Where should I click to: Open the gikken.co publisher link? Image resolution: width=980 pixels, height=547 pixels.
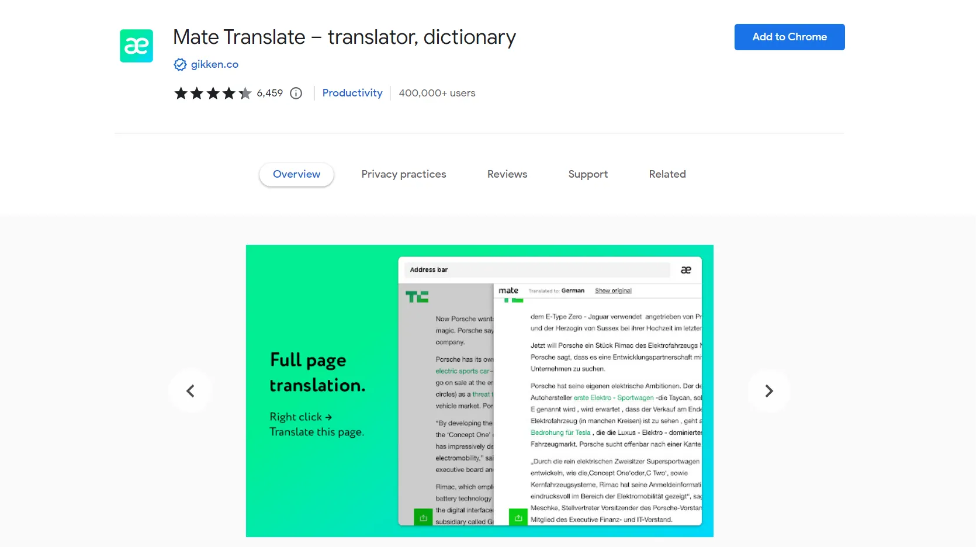[x=214, y=64]
